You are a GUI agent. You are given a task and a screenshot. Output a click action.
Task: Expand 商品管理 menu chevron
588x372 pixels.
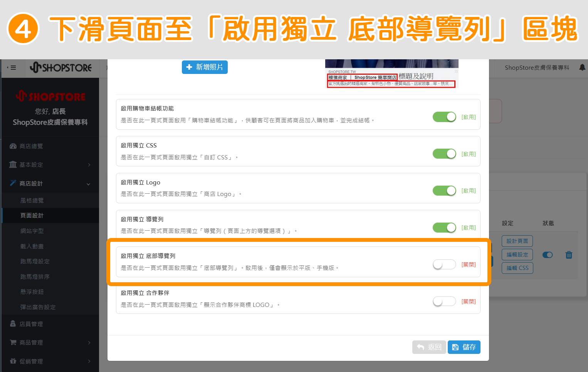89,343
